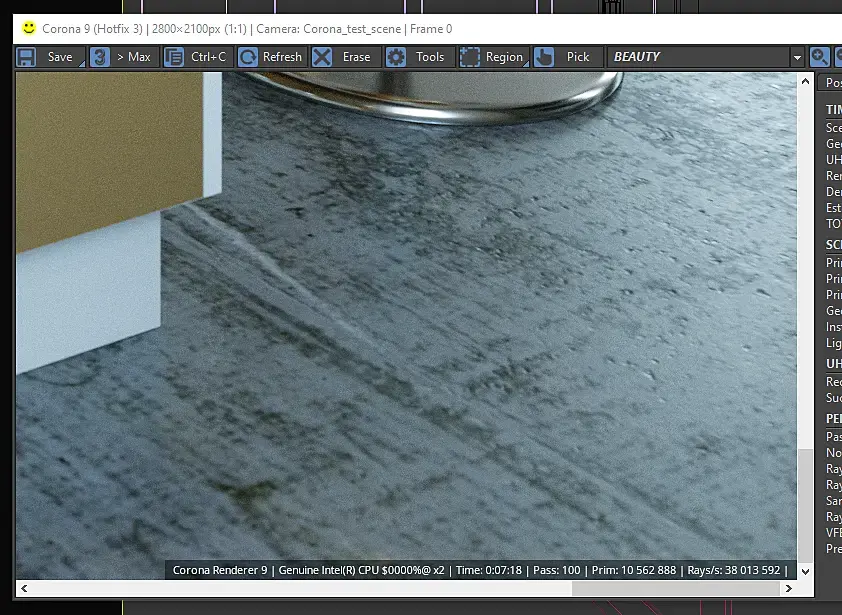Click the 3ds Max copy icon
The width and height of the screenshot is (842, 615).
100,57
